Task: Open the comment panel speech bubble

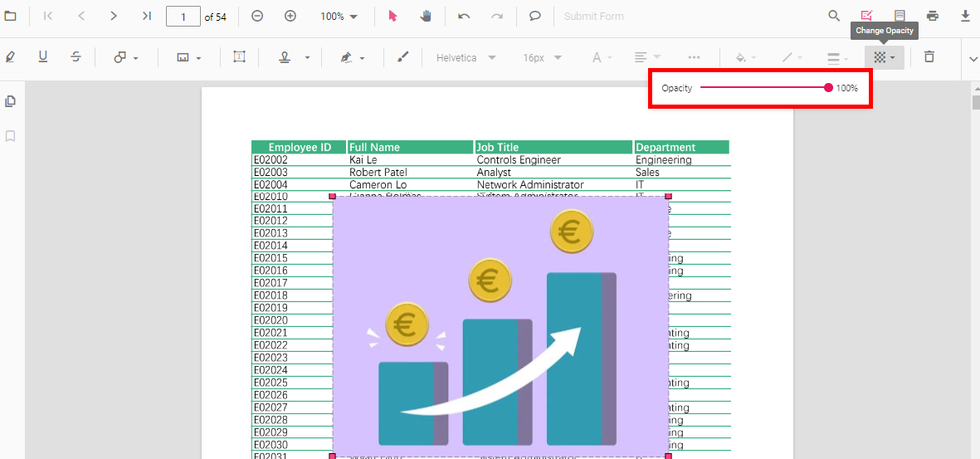Action: [535, 16]
